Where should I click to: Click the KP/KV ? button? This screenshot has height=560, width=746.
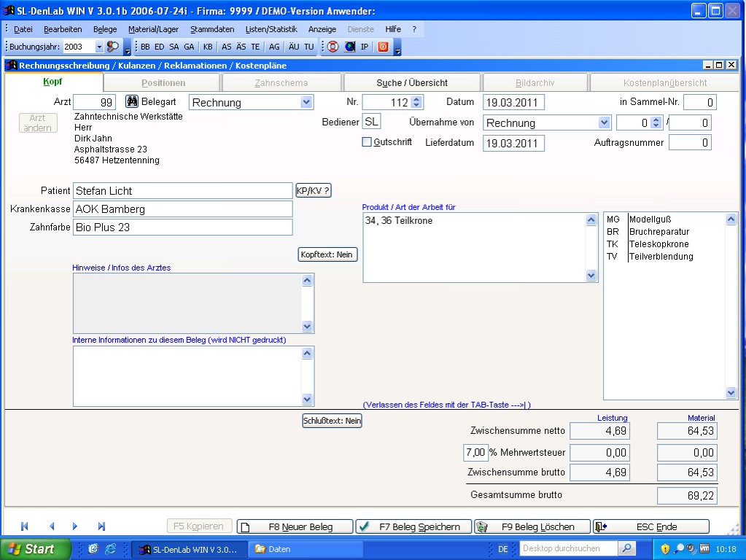pyautogui.click(x=313, y=191)
